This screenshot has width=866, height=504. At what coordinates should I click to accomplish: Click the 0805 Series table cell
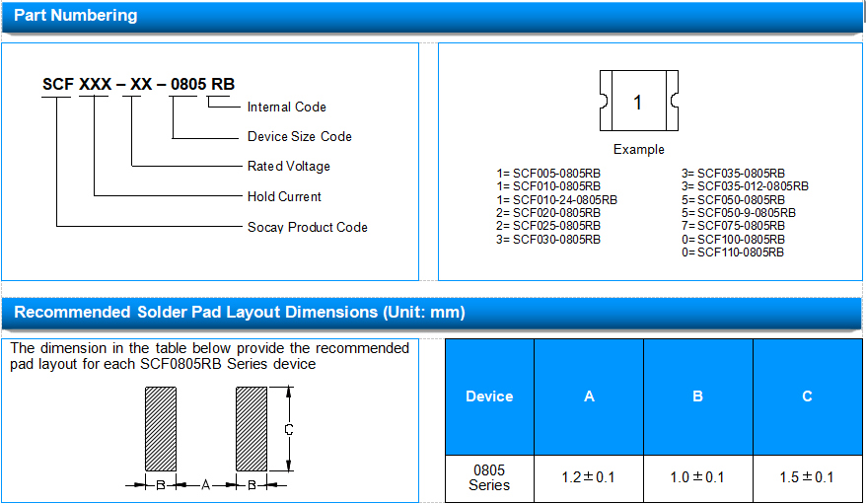489,478
